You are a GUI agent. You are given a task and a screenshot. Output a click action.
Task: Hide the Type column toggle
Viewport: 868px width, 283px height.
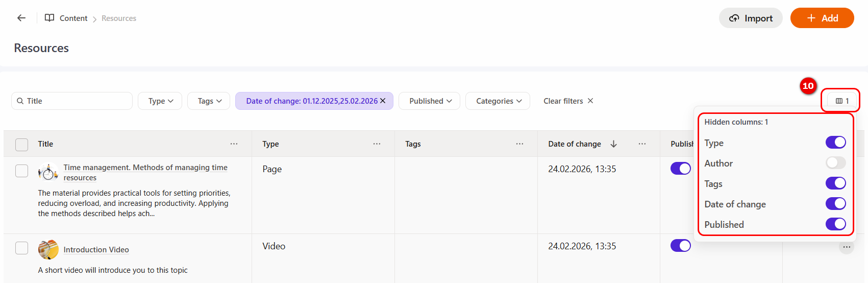835,143
